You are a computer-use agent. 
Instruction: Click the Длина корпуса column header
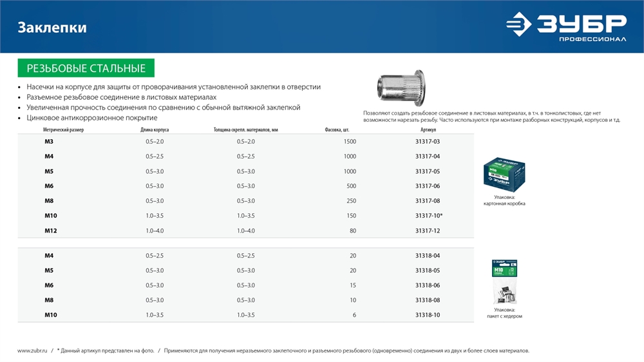pos(155,129)
